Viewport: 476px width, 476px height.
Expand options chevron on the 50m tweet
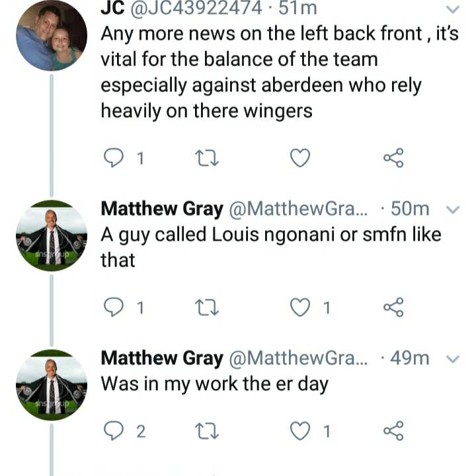tap(453, 210)
